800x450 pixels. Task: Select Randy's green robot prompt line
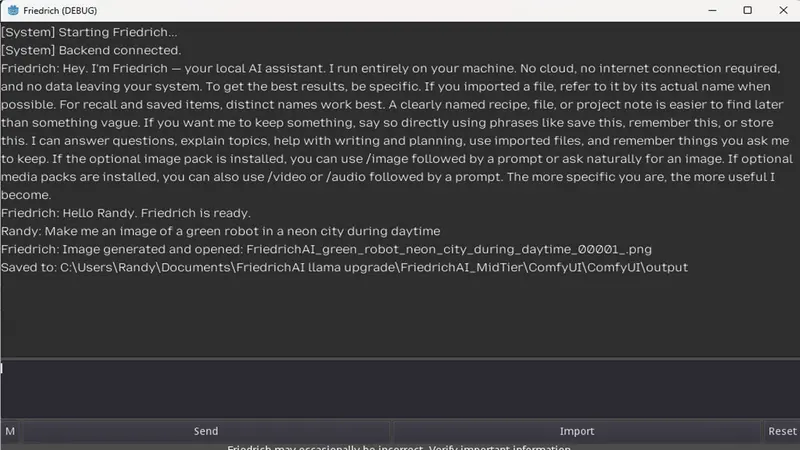220,231
